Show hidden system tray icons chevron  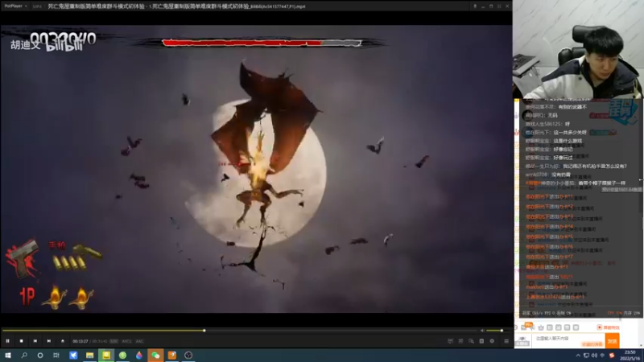point(578,356)
